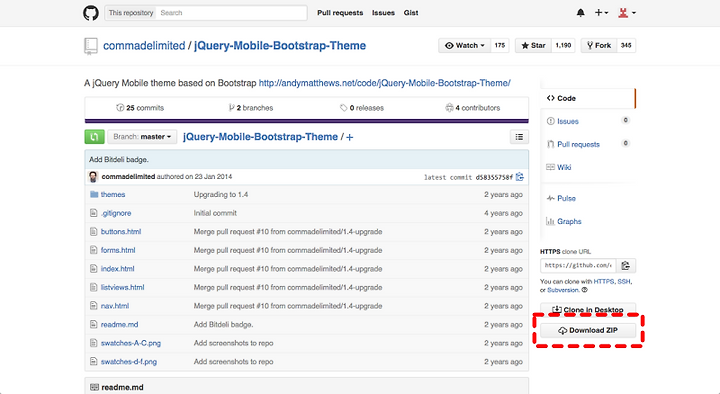
Task: Open the andymatthews.net project URL
Action: [384, 83]
